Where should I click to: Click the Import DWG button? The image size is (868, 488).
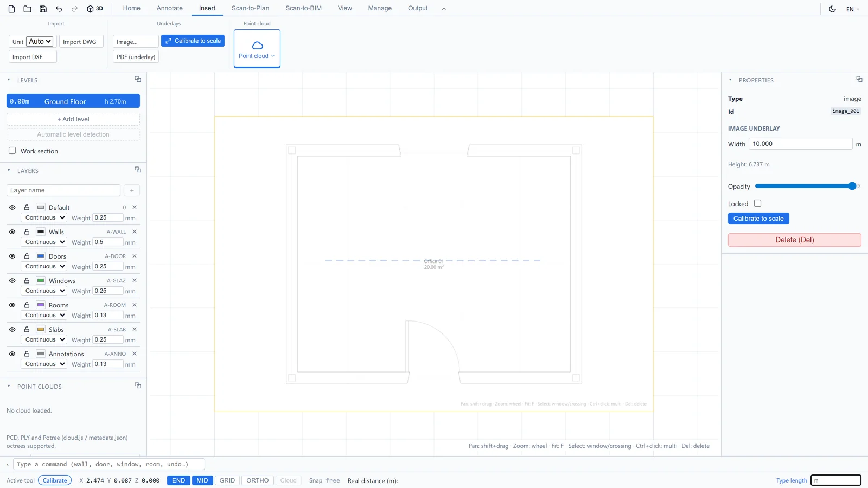click(81, 42)
